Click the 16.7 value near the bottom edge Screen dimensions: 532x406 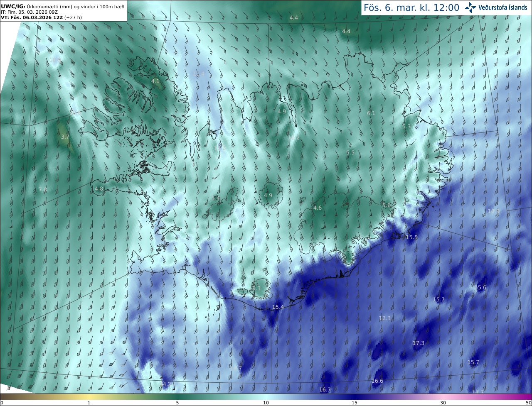(x=325, y=389)
